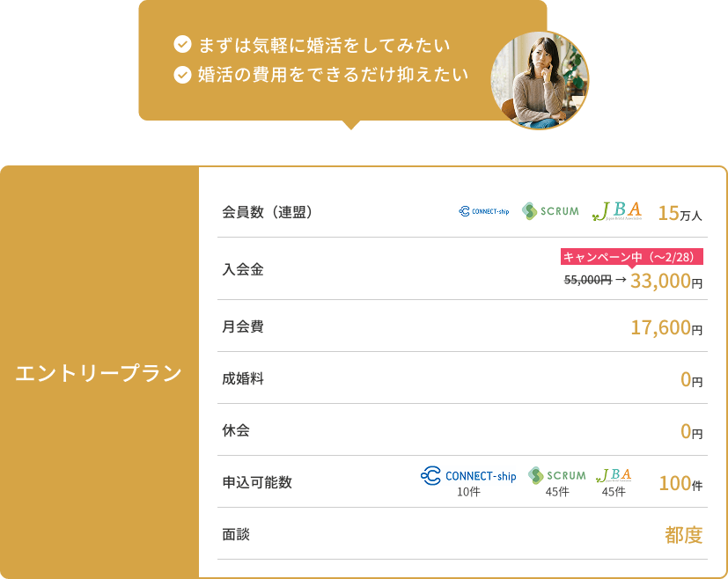Click checkmark beside 婚活の費用をできるだけ抑えたい
The height and width of the screenshot is (579, 728).
coord(183,74)
